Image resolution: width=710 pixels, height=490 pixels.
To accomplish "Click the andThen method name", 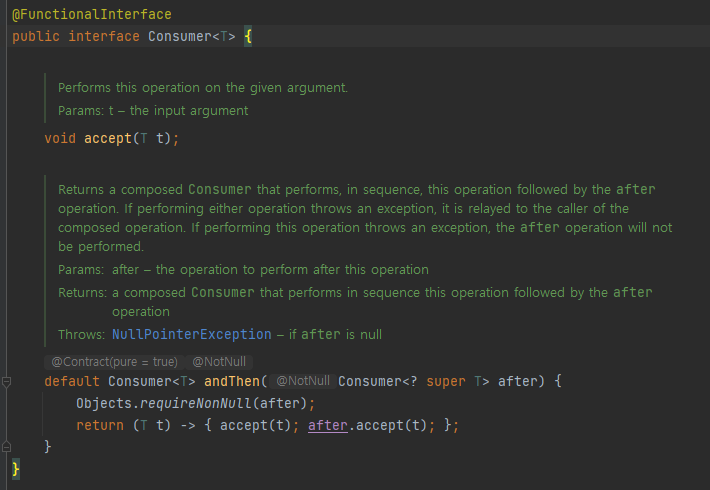I will pyautogui.click(x=232, y=381).
